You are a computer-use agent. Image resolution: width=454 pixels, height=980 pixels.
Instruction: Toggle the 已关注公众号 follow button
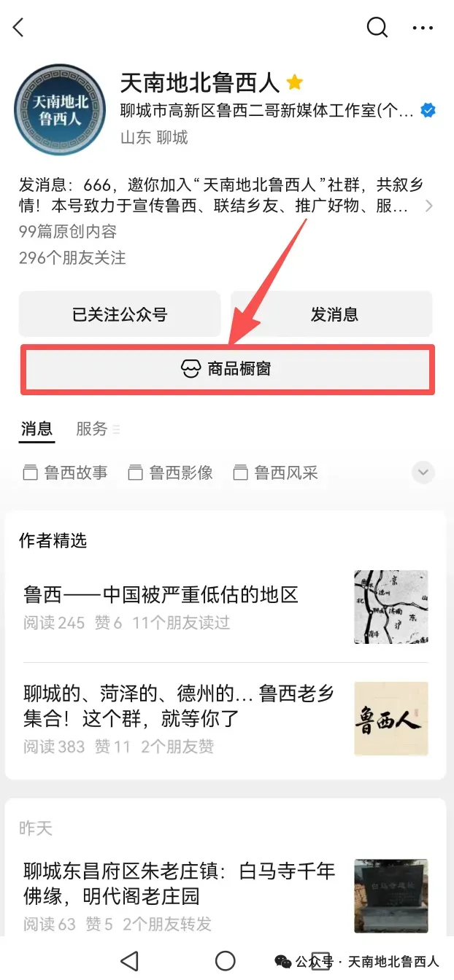(x=120, y=314)
